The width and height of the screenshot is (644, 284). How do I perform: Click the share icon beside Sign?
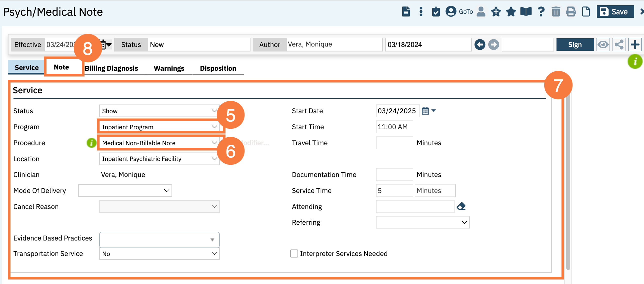619,45
